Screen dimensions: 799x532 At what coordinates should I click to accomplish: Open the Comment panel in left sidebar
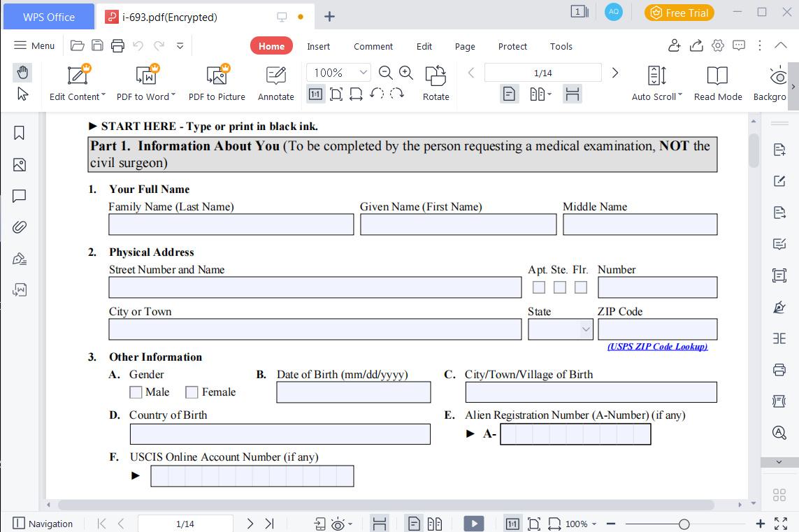19,196
